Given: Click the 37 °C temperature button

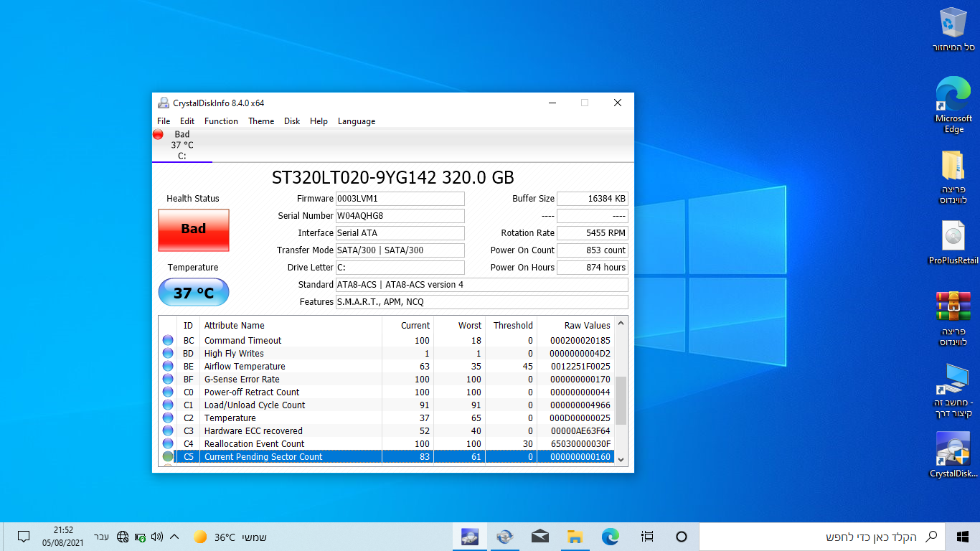Looking at the screenshot, I should click(194, 292).
